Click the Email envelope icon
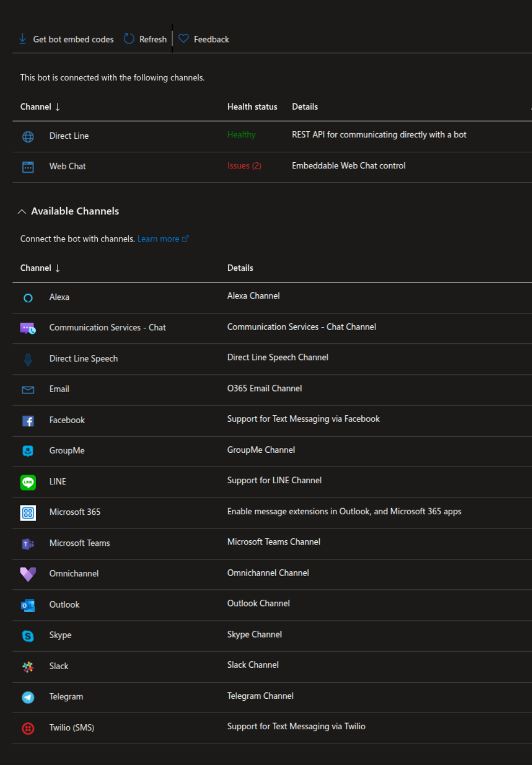 click(28, 390)
